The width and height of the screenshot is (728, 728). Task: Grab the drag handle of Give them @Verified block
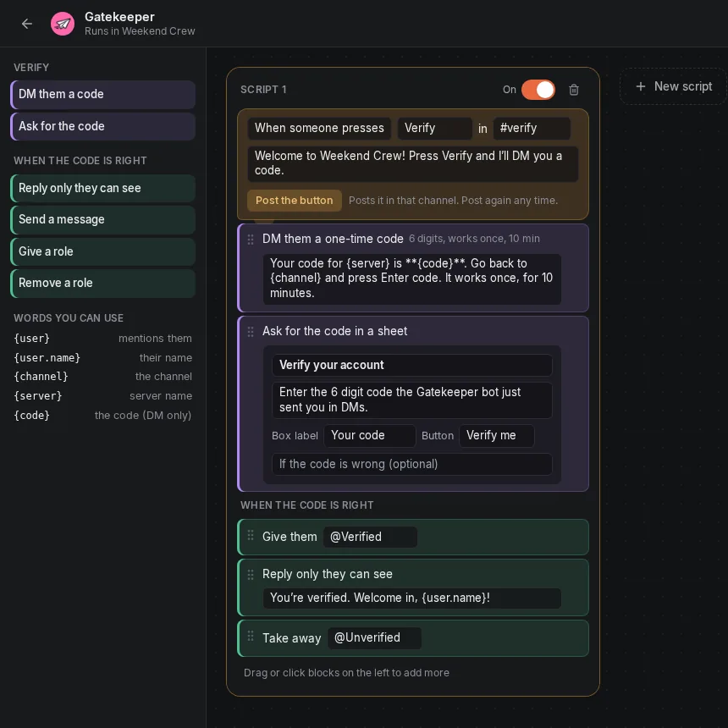(251, 535)
